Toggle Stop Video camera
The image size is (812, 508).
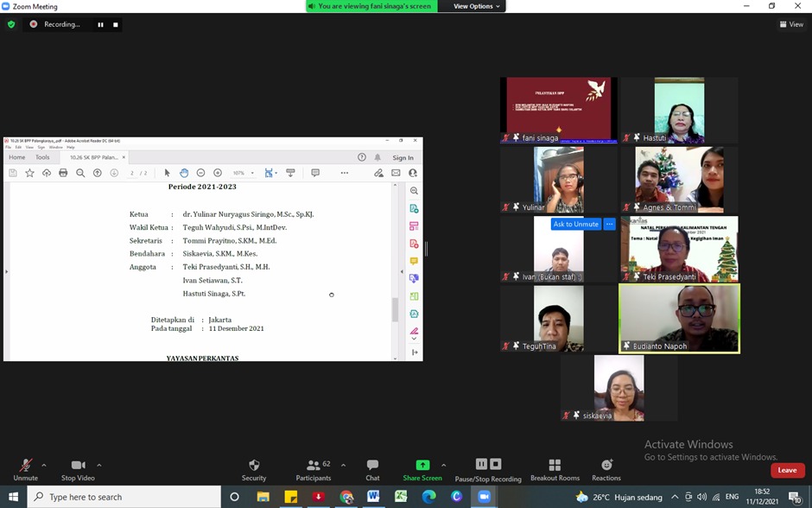(x=78, y=466)
